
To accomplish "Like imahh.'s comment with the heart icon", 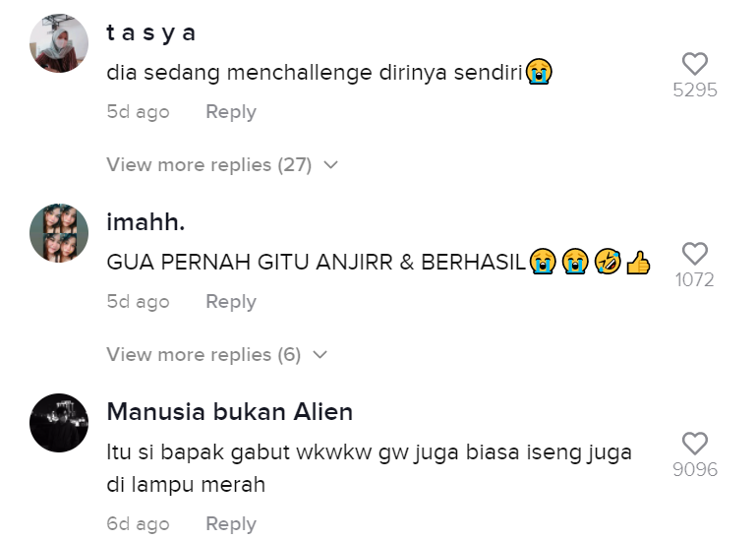I will click(x=695, y=254).
